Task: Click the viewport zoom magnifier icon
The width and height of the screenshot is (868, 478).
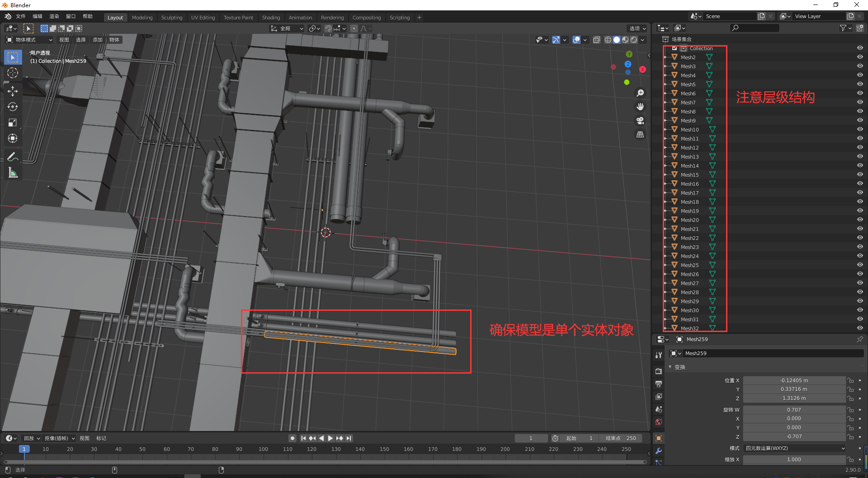Action: tap(640, 93)
